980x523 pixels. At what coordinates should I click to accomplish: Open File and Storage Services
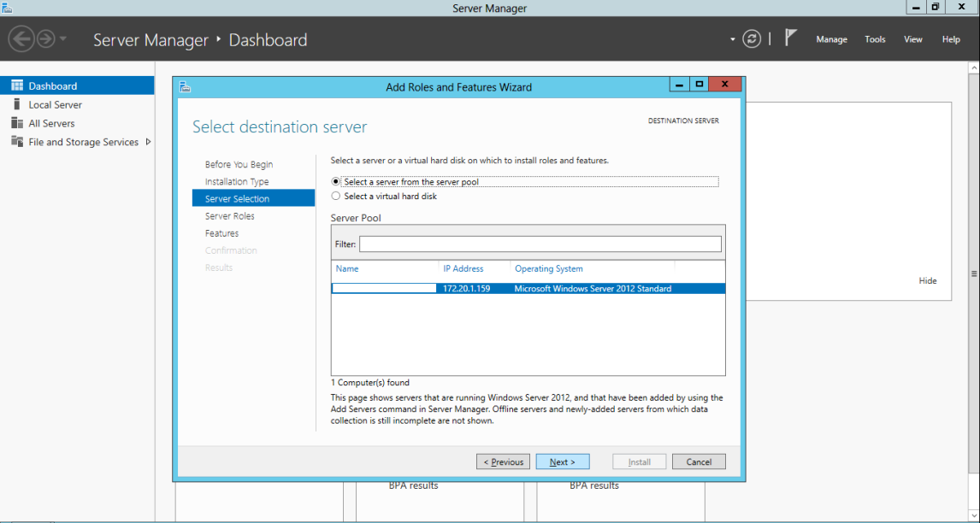click(x=83, y=143)
